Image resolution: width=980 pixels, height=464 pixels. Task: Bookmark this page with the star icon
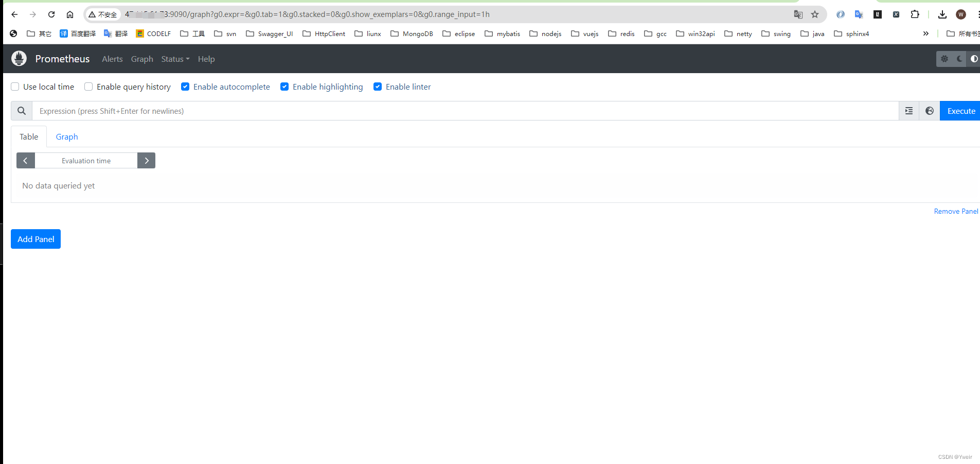(815, 14)
